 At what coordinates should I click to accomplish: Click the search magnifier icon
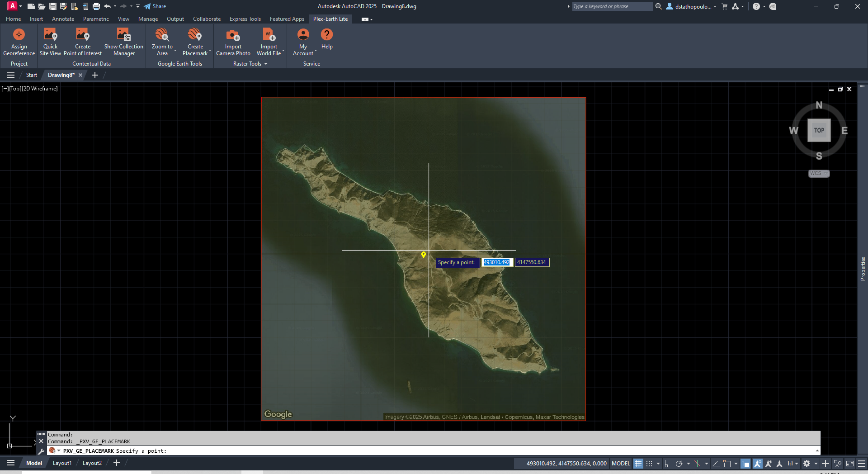[x=659, y=6]
